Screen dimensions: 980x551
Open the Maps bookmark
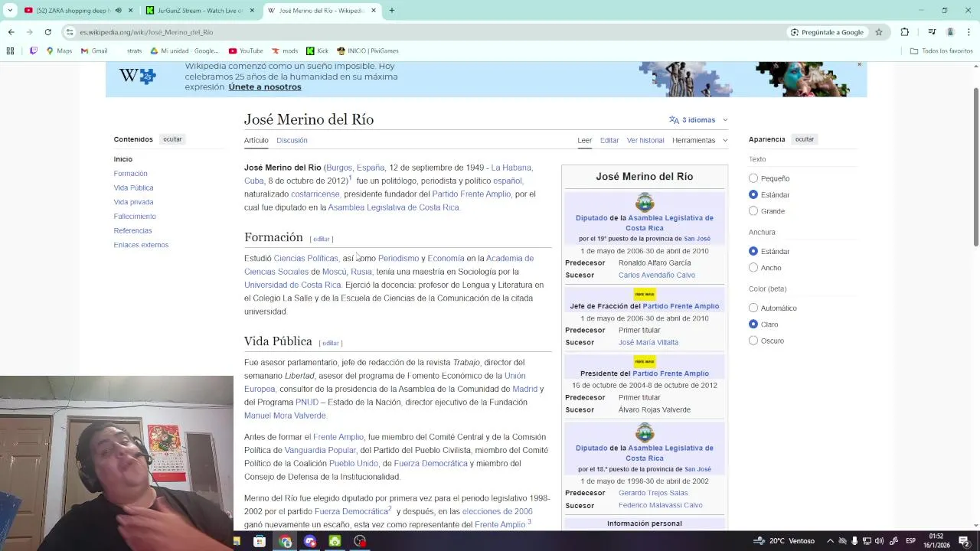point(59,51)
